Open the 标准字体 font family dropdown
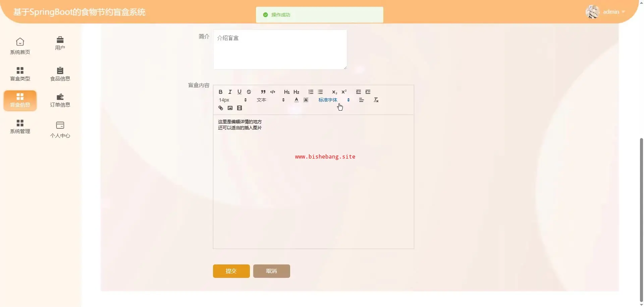Viewport: 644px width, 307px height. tap(334, 100)
